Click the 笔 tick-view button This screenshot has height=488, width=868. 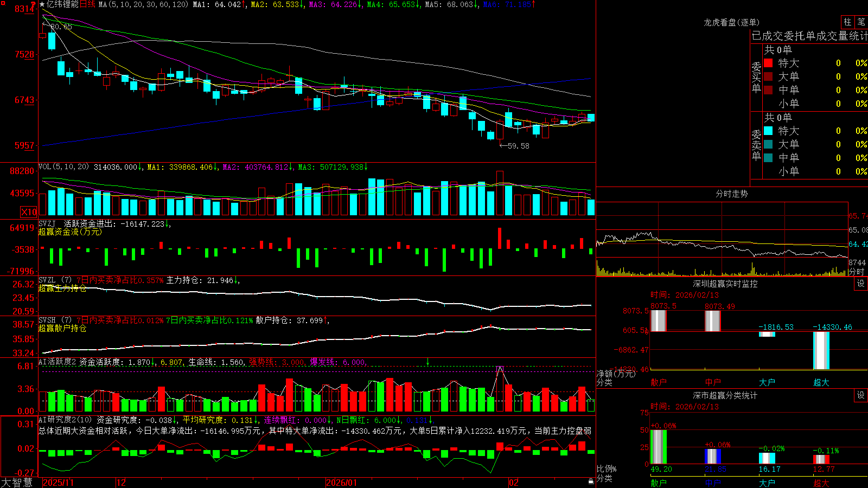[x=861, y=22]
